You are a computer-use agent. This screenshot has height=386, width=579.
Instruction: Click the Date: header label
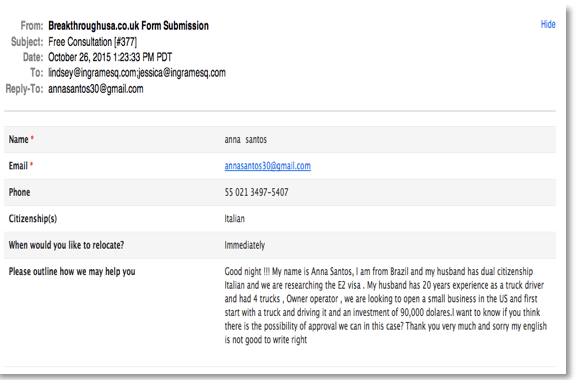tap(33, 57)
